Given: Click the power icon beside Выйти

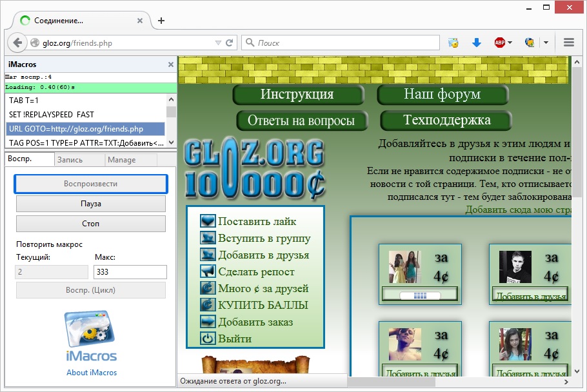Looking at the screenshot, I should click(208, 338).
